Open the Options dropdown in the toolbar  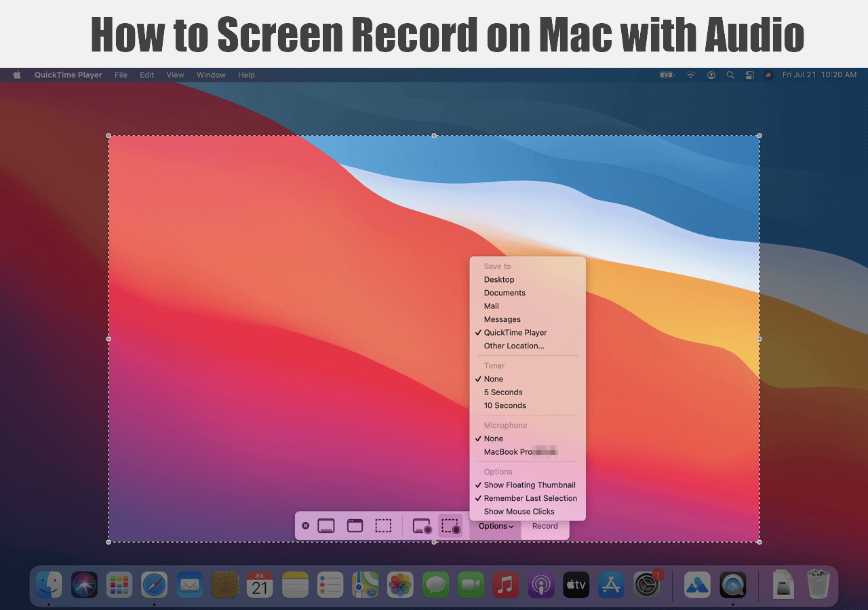[496, 526]
